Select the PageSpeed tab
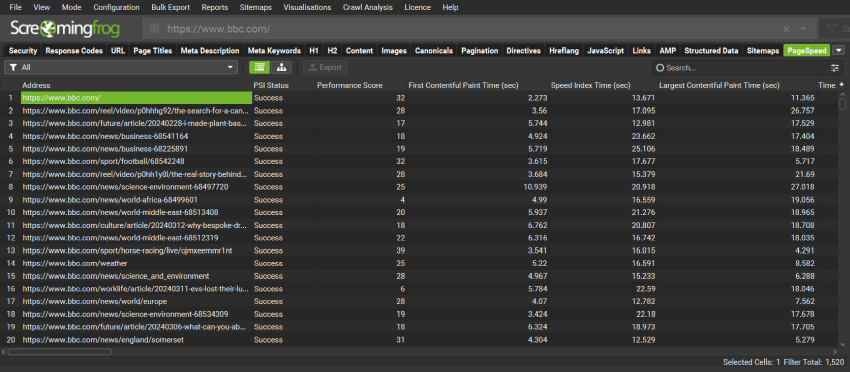This screenshot has height=372, width=850. 807,50
